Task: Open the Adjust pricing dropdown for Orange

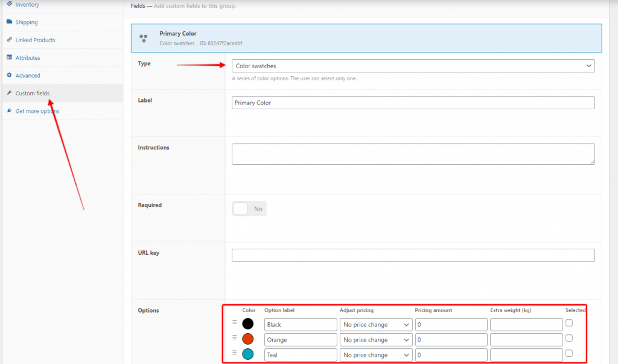Action: [375, 339]
